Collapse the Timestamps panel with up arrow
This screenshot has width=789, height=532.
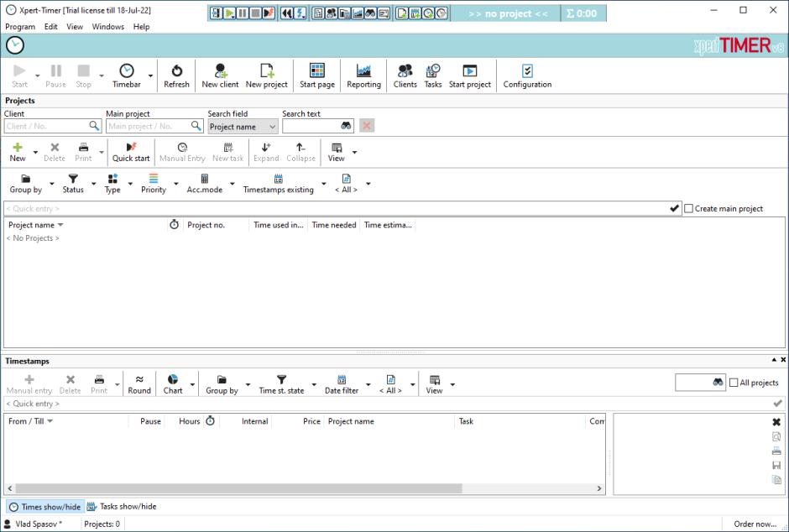(x=774, y=359)
